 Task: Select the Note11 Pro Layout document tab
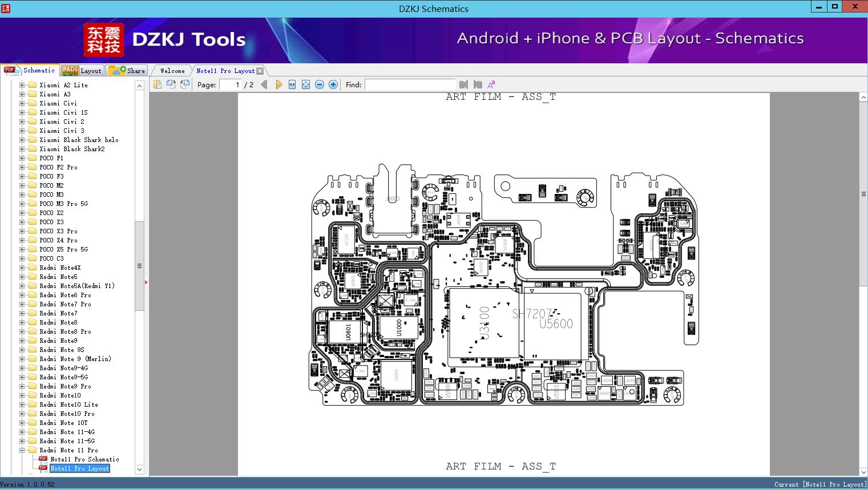[225, 71]
